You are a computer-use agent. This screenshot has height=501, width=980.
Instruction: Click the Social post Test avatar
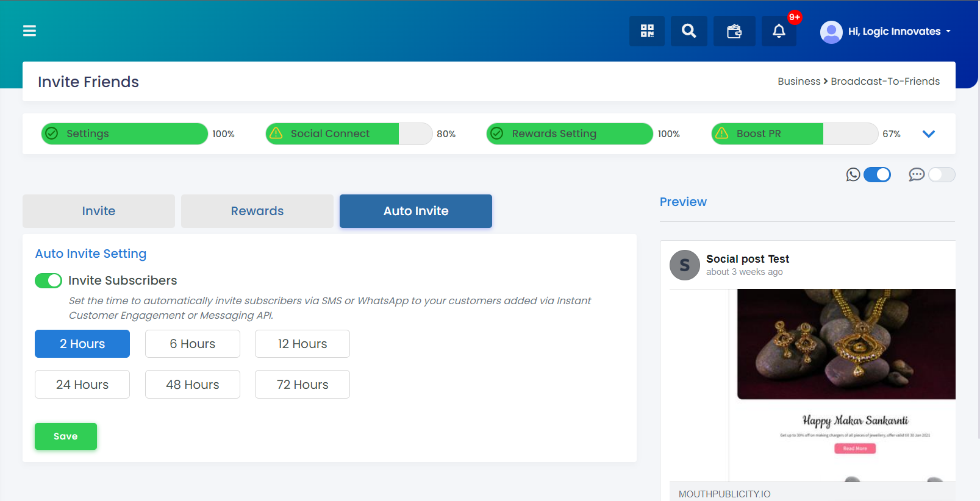[x=685, y=265]
